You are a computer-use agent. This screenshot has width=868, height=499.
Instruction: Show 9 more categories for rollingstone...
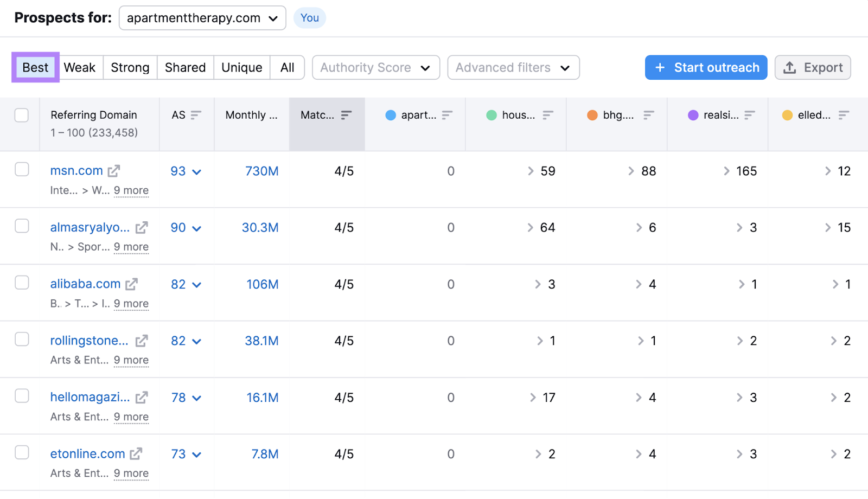131,360
